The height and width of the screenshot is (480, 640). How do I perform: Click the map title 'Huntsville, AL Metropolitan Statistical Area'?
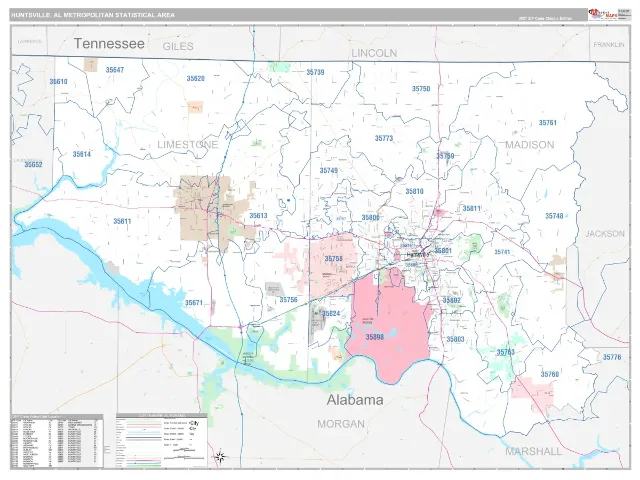[x=93, y=15]
